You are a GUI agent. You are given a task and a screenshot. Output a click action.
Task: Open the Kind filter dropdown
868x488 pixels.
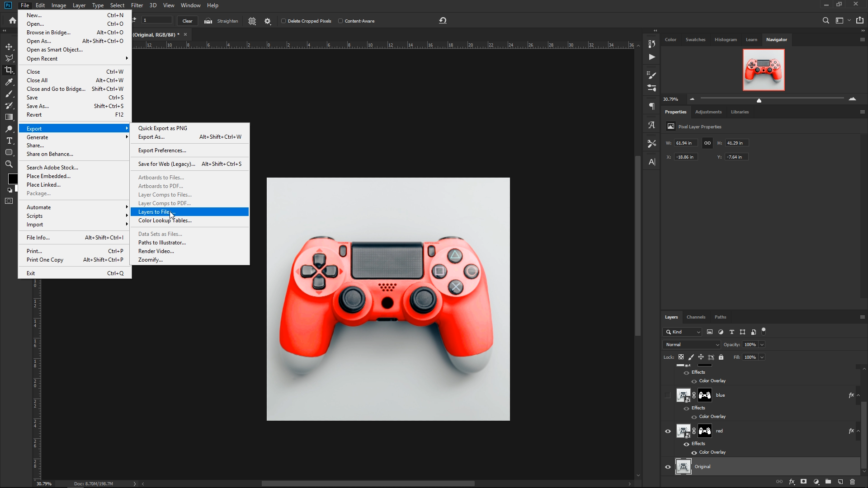(682, 332)
